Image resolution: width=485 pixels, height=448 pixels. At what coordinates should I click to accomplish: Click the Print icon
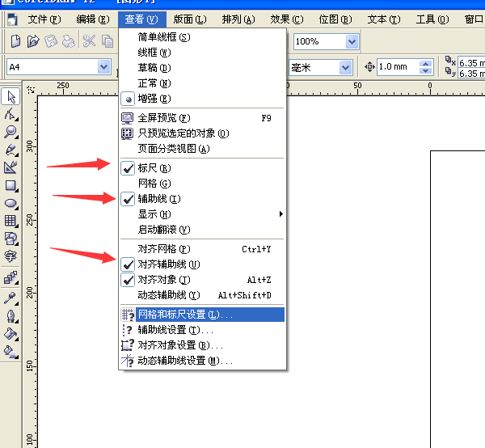(x=69, y=41)
